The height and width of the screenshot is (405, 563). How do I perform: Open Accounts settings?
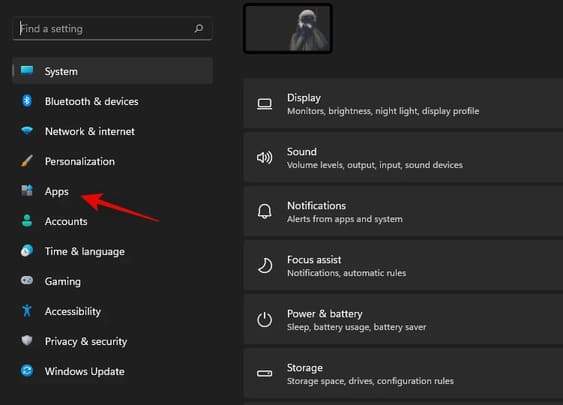click(x=113, y=221)
